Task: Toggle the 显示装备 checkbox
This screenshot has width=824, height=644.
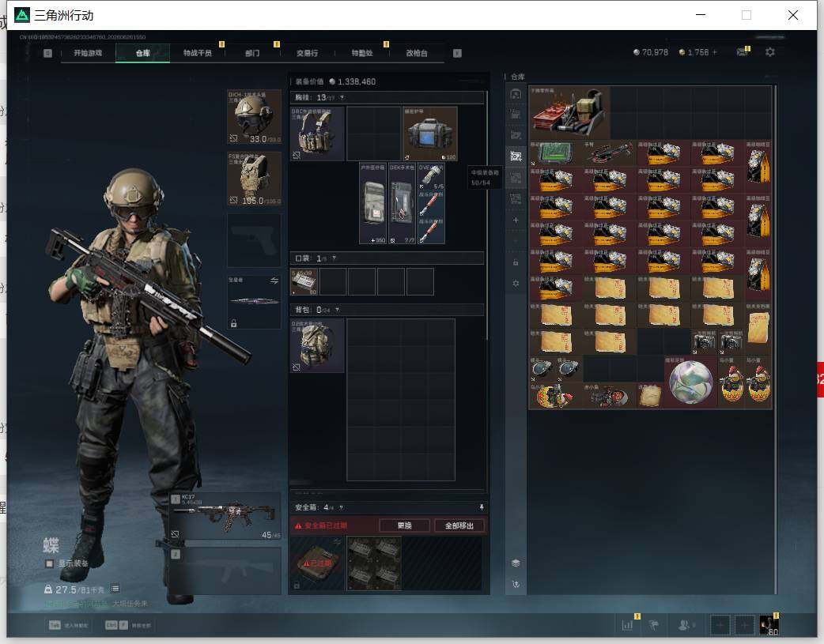Action: click(x=49, y=563)
